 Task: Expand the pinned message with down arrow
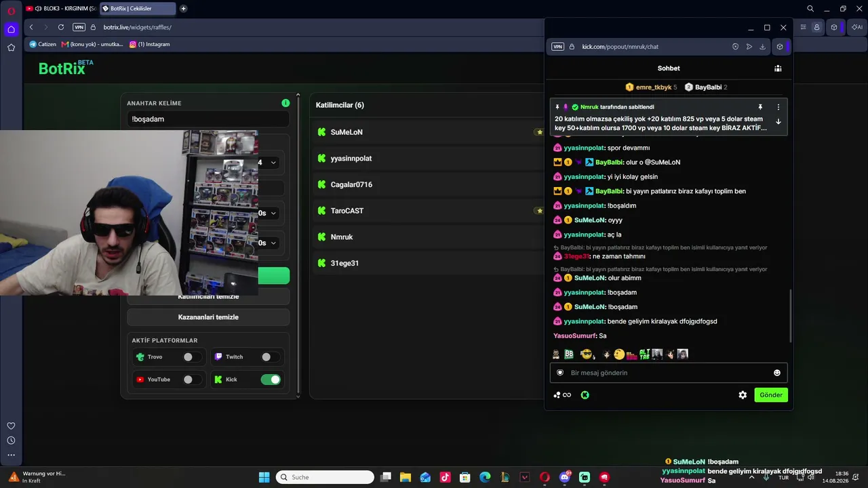coord(778,122)
